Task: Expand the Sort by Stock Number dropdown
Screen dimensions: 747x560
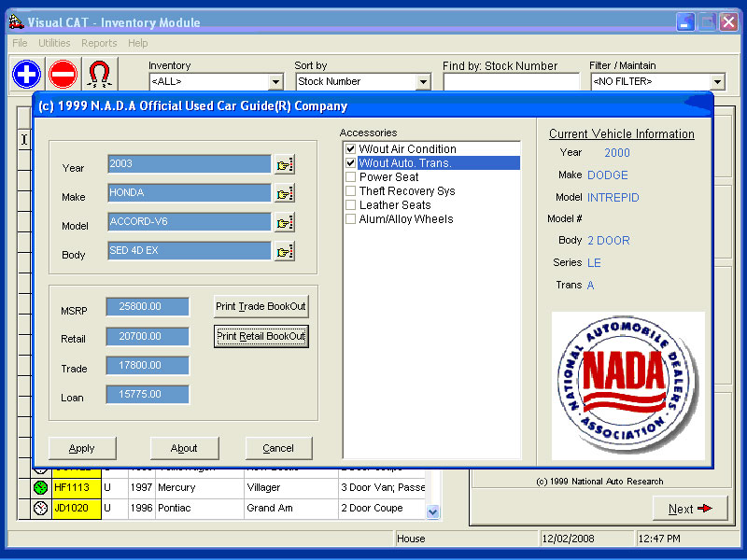Action: (x=423, y=82)
